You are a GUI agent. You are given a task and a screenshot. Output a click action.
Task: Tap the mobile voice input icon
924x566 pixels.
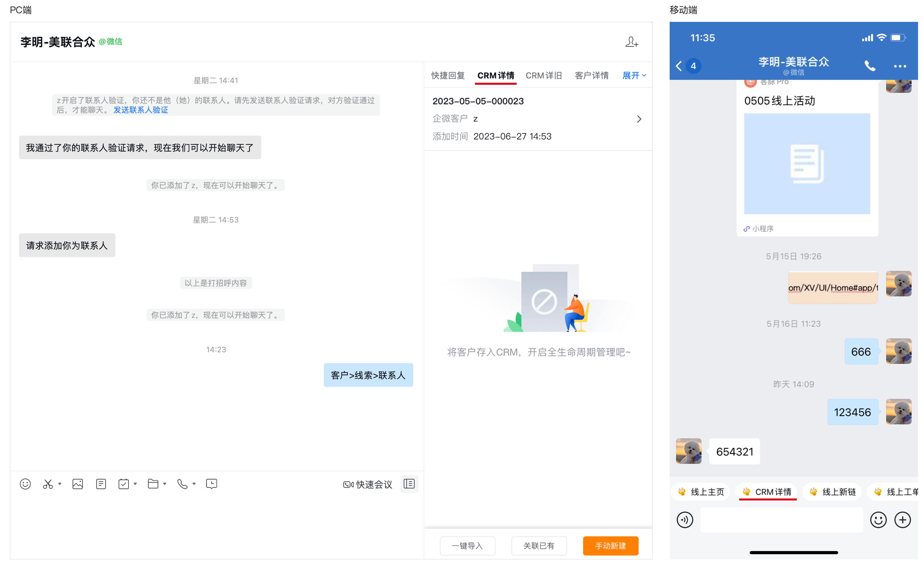pos(685,520)
